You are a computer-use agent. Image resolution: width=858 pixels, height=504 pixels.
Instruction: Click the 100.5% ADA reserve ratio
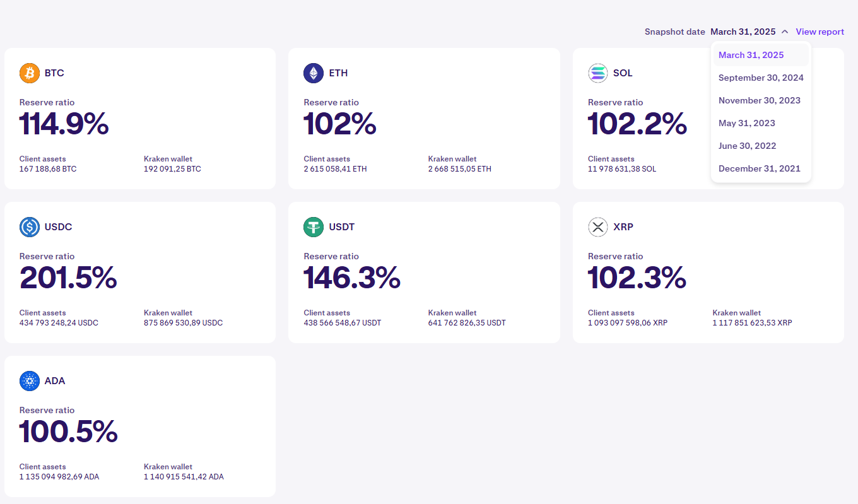click(x=69, y=431)
